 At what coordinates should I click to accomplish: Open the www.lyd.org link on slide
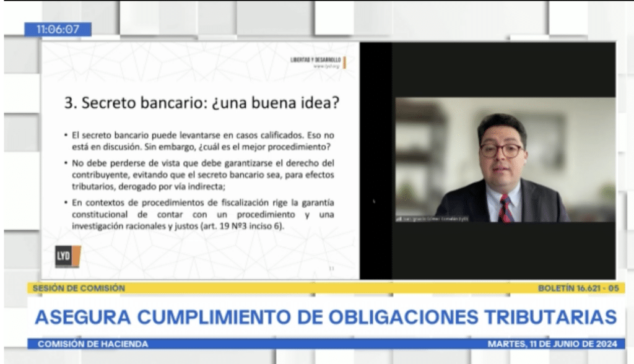[327, 65]
